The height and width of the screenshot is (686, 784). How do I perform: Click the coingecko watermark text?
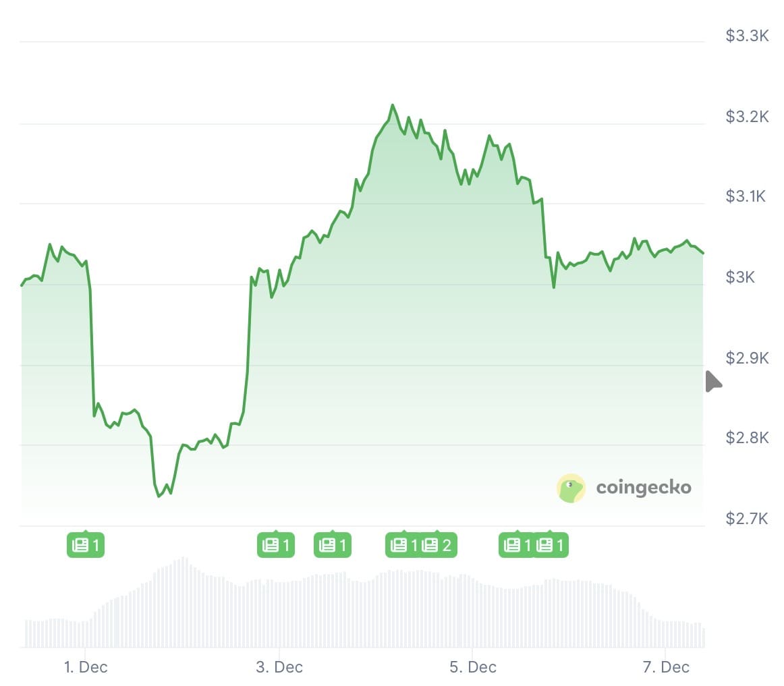point(643,488)
